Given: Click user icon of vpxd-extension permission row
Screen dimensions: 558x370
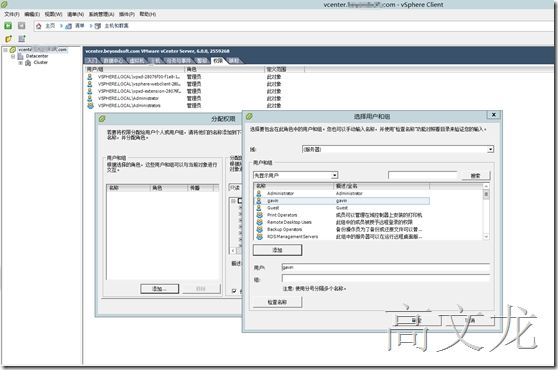Looking at the screenshot, I should point(90,91).
